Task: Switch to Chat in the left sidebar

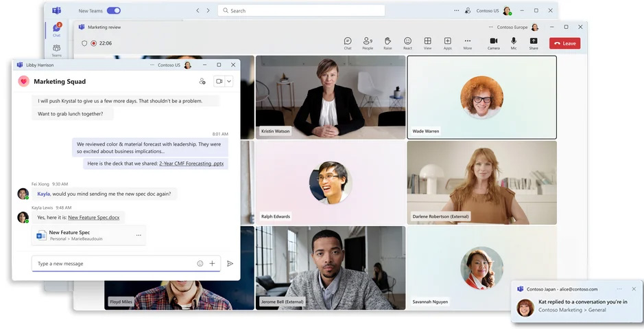Action: tap(56, 30)
